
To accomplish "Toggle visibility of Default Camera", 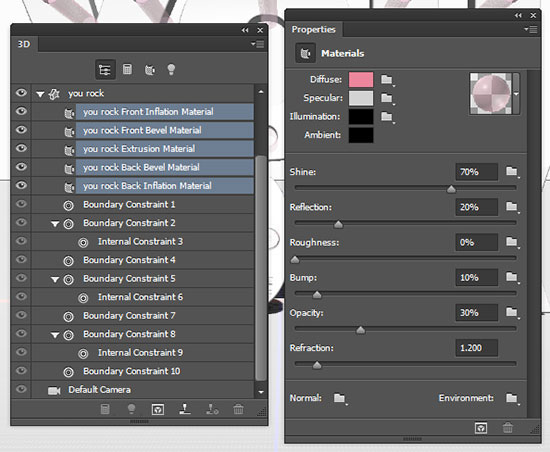I will 21,389.
